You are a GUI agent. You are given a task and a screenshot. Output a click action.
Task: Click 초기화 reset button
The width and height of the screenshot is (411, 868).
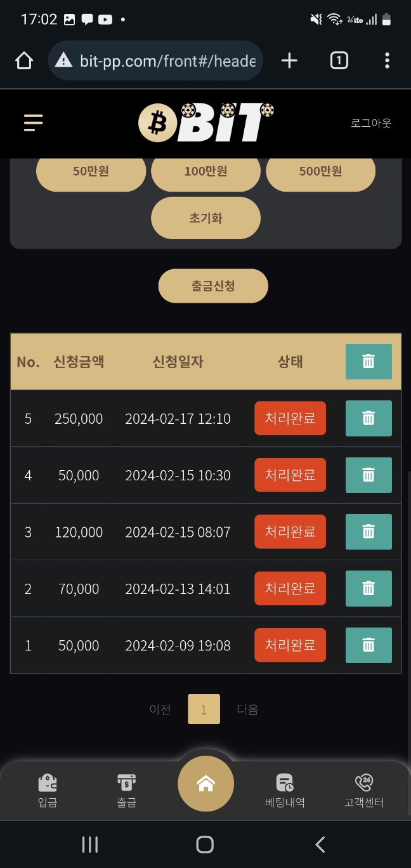(205, 218)
